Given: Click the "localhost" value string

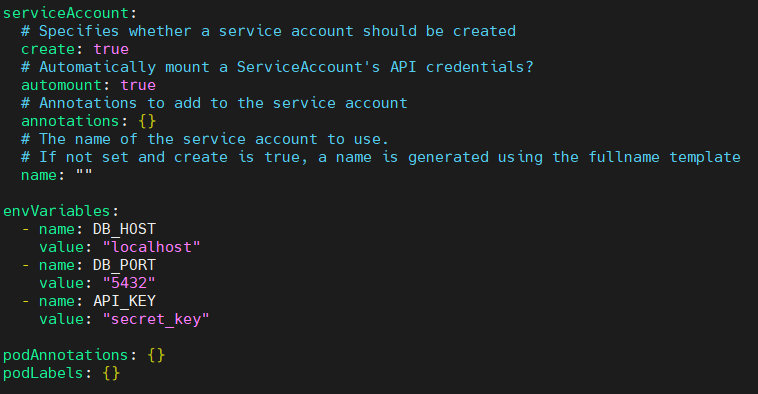Looking at the screenshot, I should click(x=151, y=247).
